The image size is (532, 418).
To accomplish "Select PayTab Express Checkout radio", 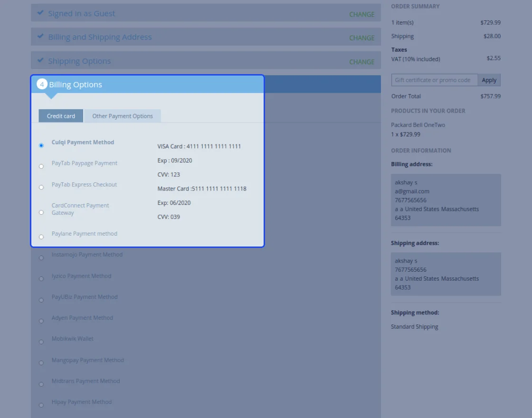I will click(x=41, y=187).
